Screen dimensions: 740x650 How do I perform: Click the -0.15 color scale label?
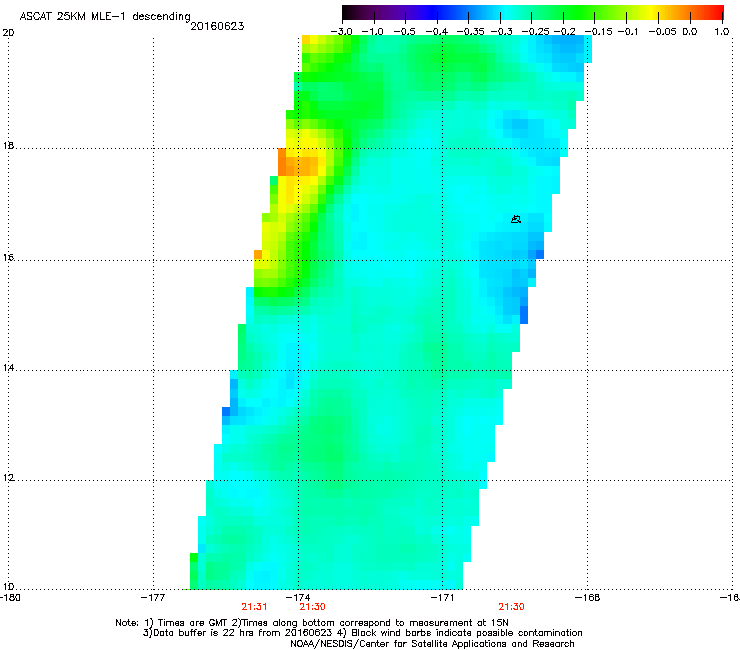598,32
